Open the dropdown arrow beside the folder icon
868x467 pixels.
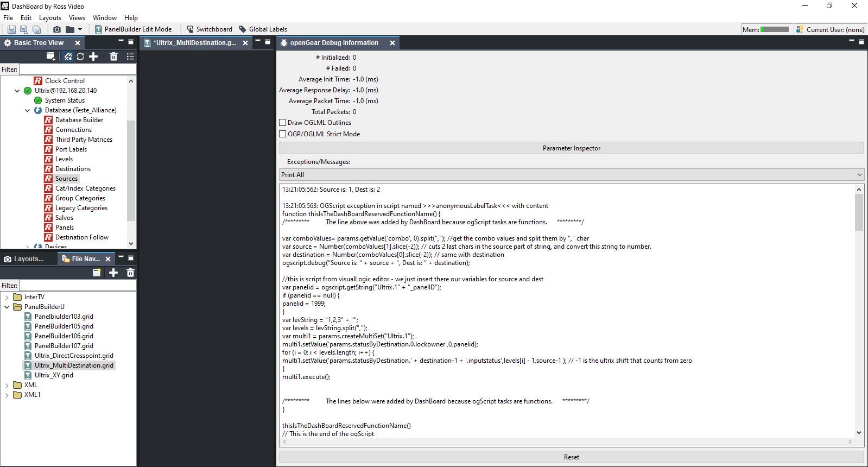(80, 29)
